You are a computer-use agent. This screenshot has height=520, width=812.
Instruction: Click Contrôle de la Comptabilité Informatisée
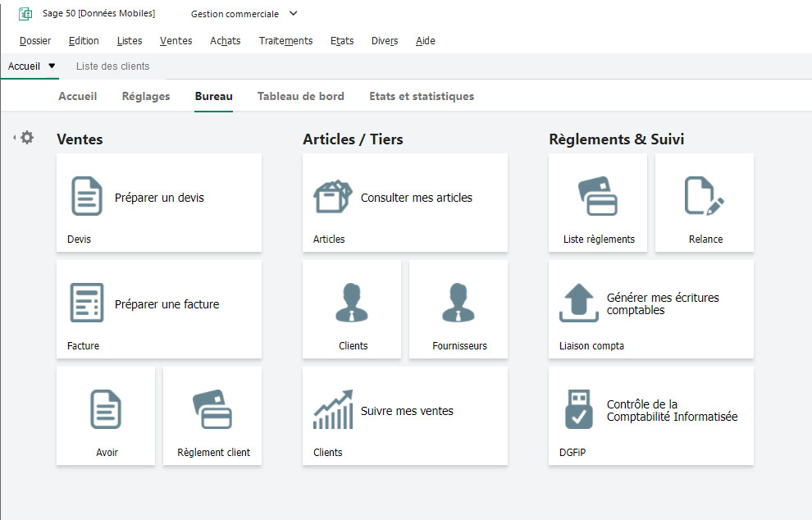pos(673,410)
